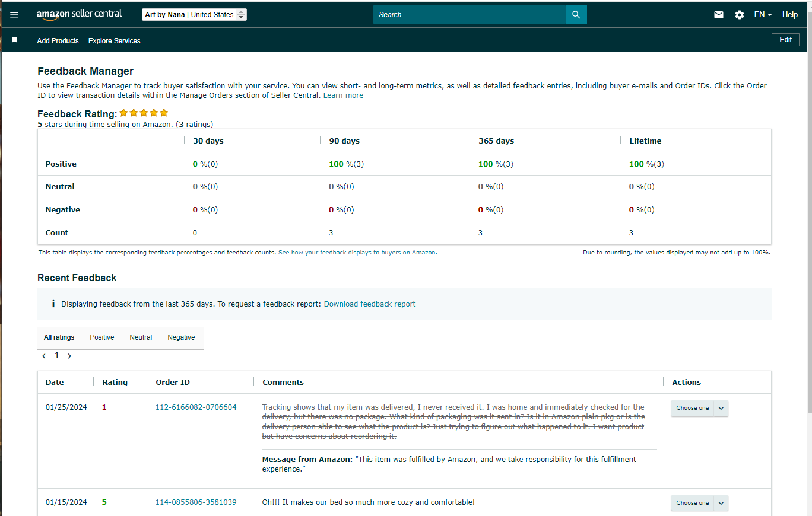
Task: Open the Learn more link
Action: click(x=343, y=95)
